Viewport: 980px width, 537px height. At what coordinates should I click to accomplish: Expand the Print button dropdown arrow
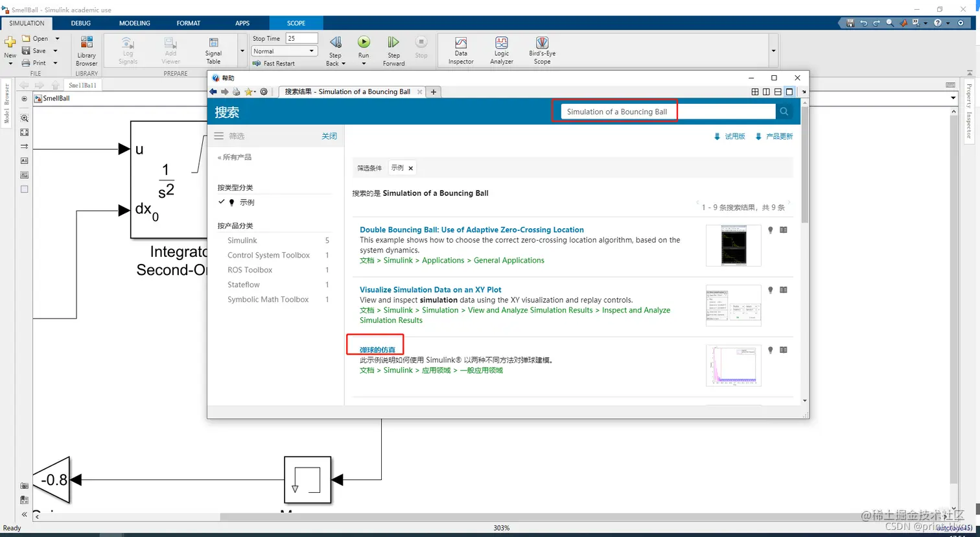[55, 63]
